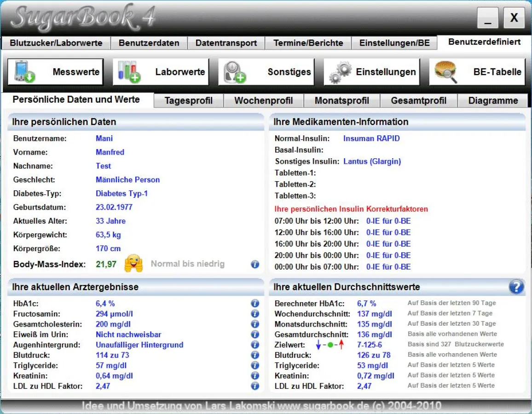Click the smiley next to Body-Mass-Index
The image size is (532, 414).
(x=134, y=264)
